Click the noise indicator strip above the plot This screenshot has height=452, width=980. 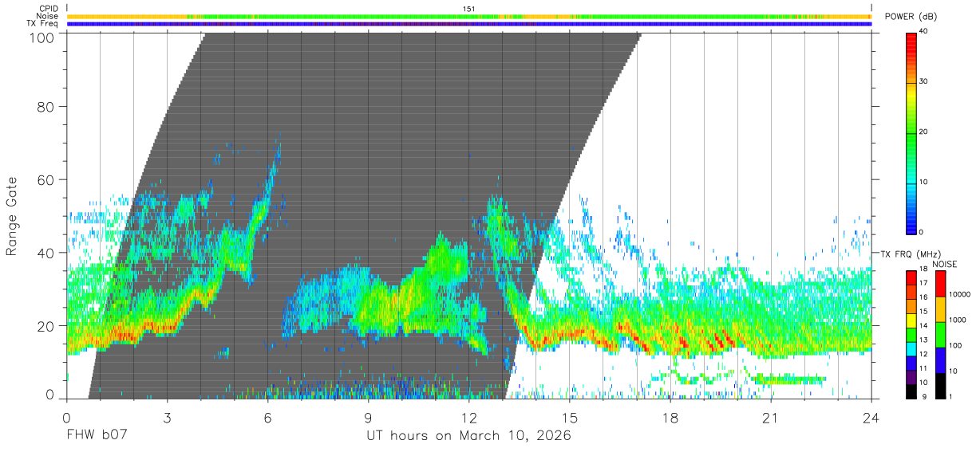[x=469, y=16]
